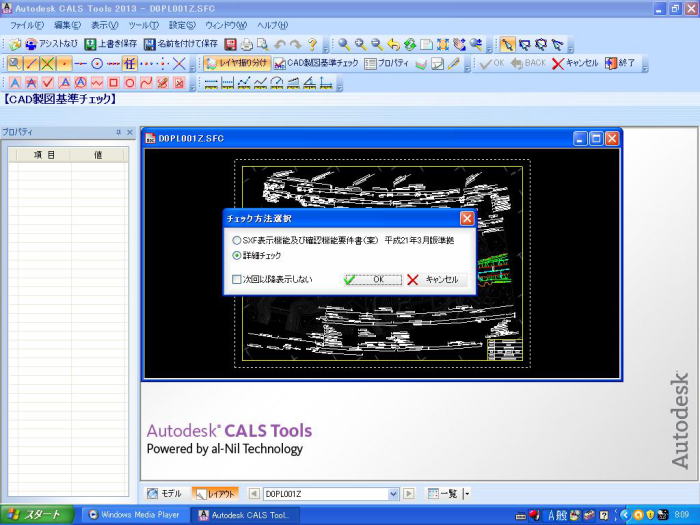Switch to the レイアウト tab
The width and height of the screenshot is (700, 525).
[216, 494]
